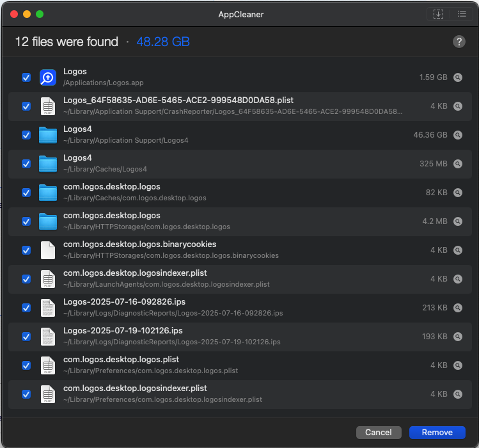Click the magnifier icon beside the 193 KB row
Viewport: 479px width, 448px height.
[458, 337]
